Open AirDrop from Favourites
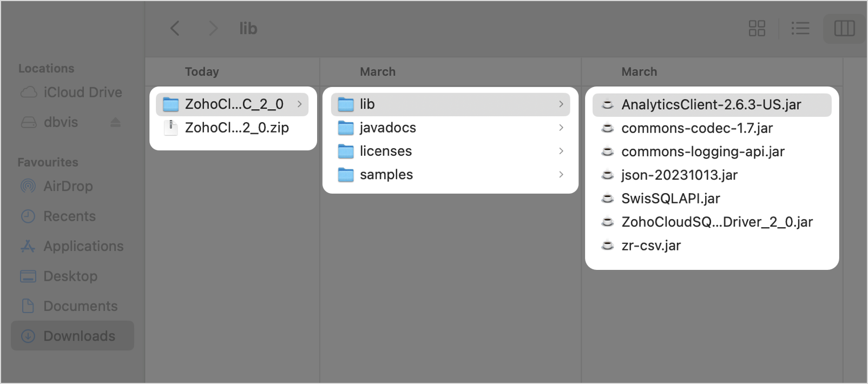 pyautogui.click(x=68, y=186)
